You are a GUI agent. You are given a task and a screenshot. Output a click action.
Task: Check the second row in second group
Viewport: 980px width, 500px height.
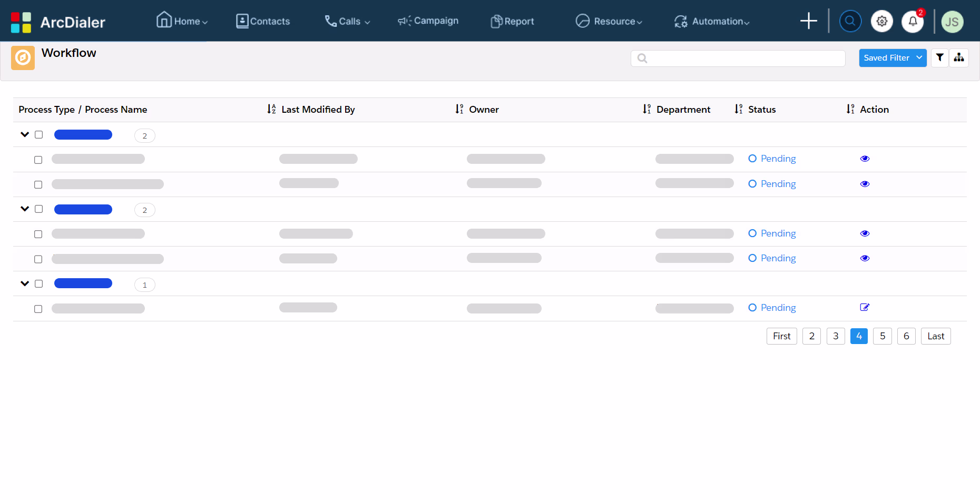coord(38,259)
